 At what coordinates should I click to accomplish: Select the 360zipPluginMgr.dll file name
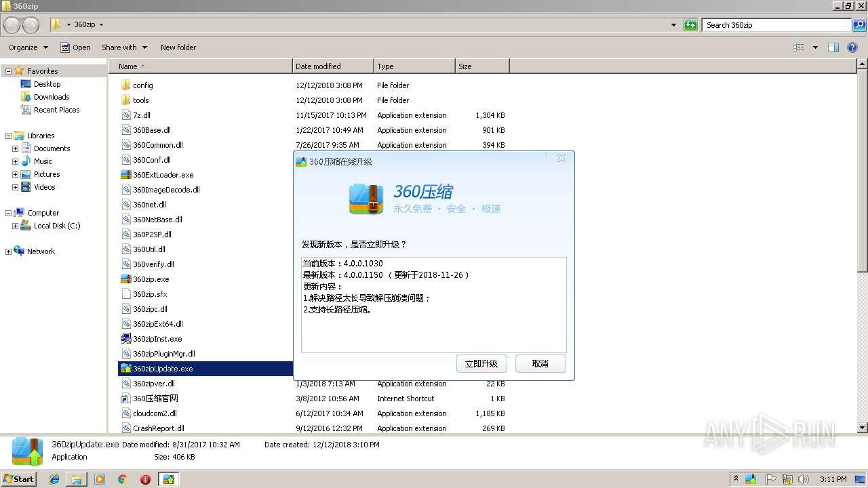point(164,354)
